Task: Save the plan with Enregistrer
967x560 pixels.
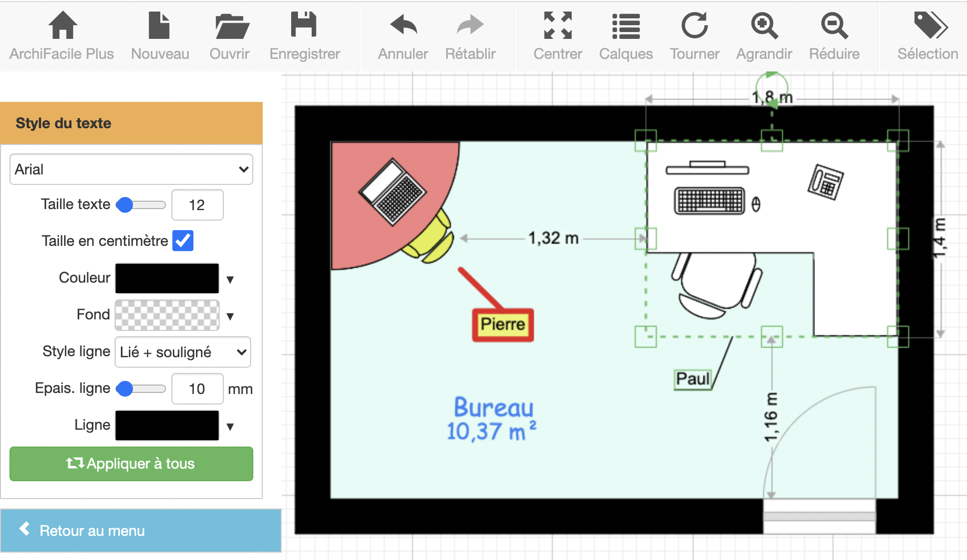Action: (x=304, y=26)
